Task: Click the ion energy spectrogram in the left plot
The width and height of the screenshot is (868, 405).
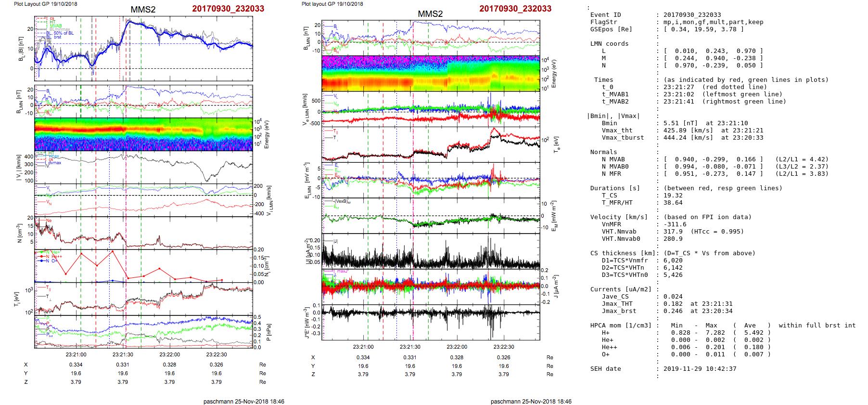Action: point(143,134)
